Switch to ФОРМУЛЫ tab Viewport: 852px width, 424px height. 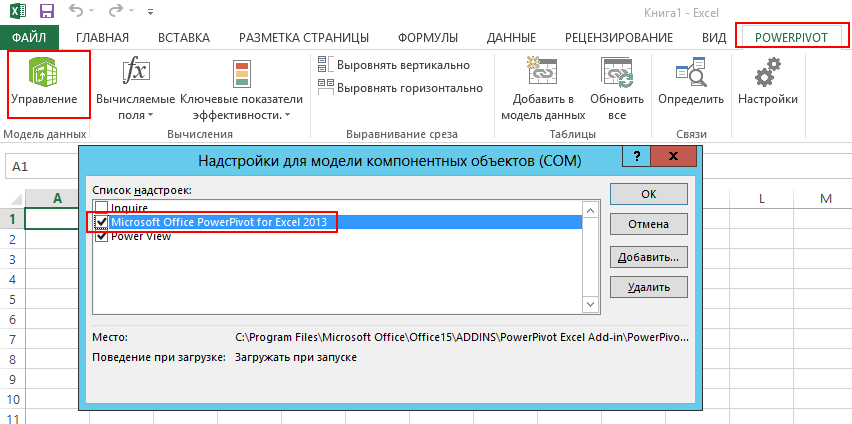[x=428, y=38]
